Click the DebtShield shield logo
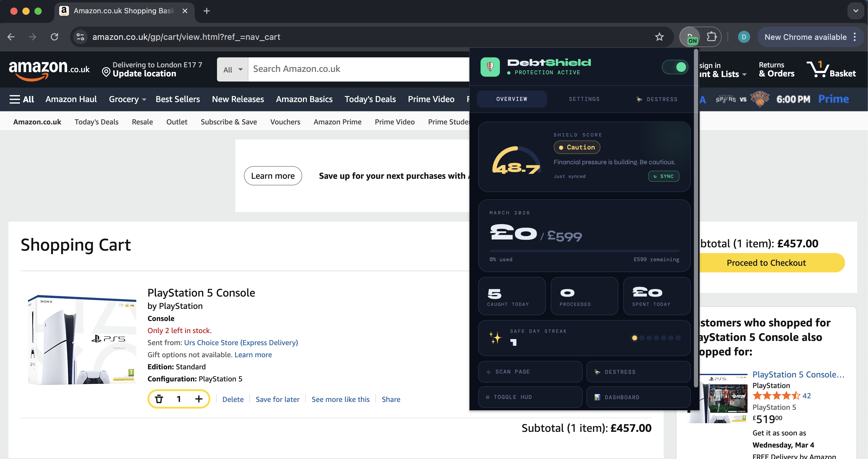Image resolution: width=868 pixels, height=459 pixels. tap(490, 67)
